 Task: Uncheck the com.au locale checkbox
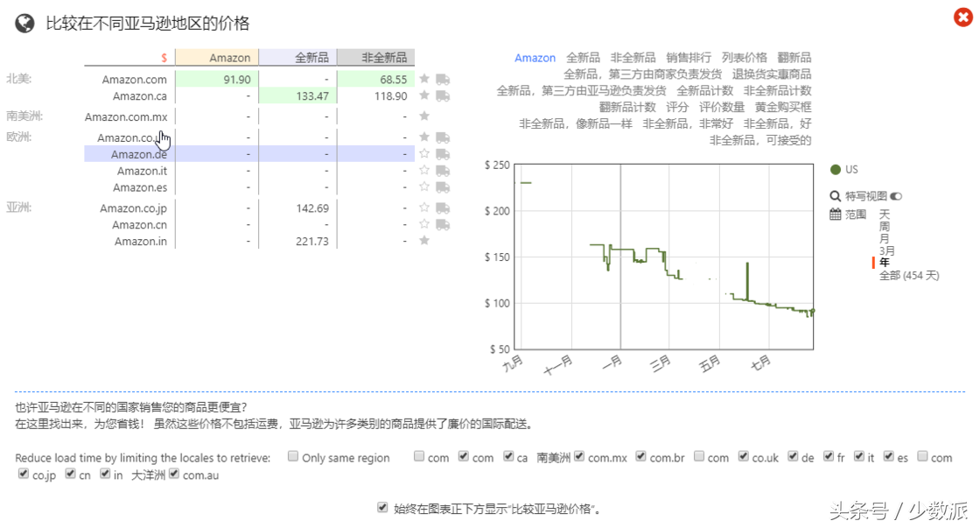(174, 474)
